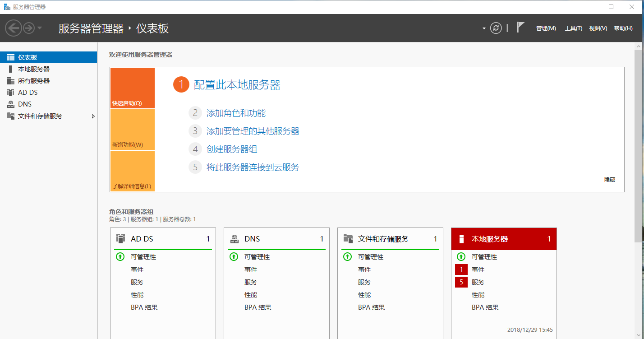Open the DNS tile title
This screenshot has height=339, width=644.
[252, 239]
